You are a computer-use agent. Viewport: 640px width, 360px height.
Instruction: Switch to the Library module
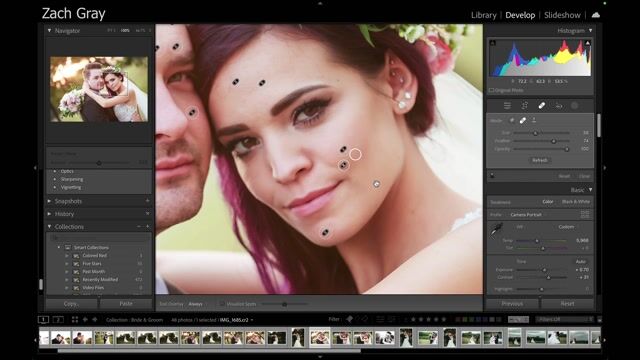484,15
